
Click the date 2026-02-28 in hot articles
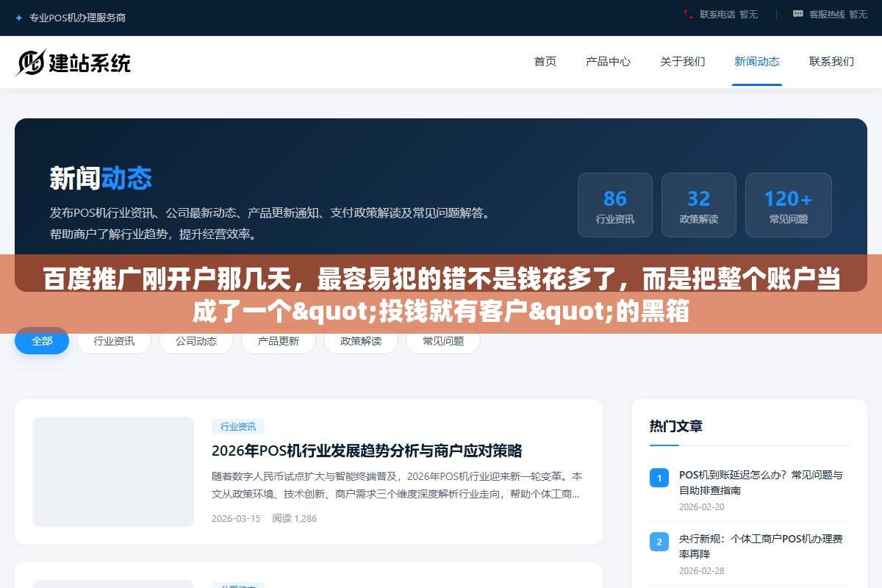702,570
